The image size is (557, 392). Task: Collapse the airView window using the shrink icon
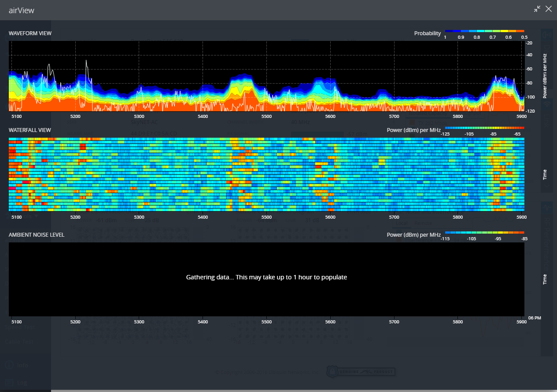pyautogui.click(x=537, y=9)
